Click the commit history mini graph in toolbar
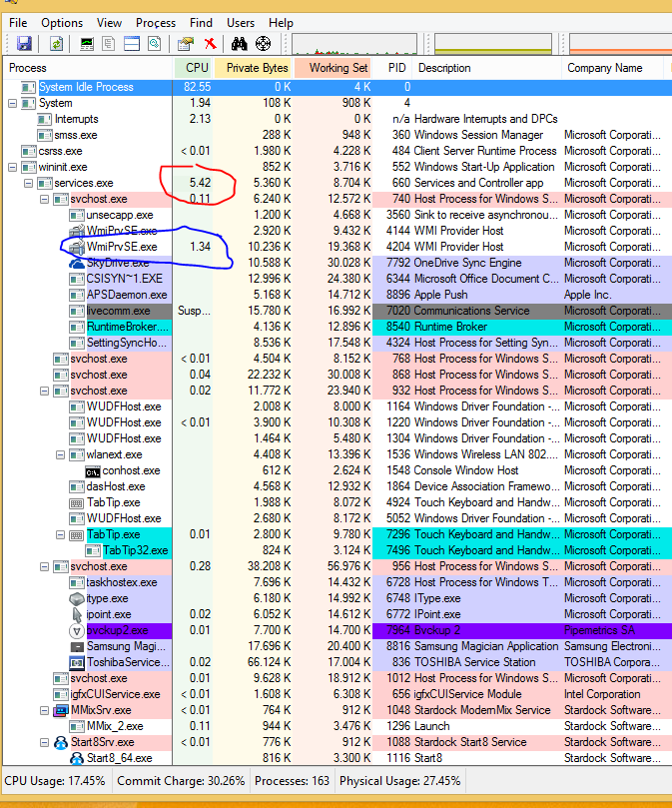This screenshot has width=672, height=808. (x=493, y=44)
